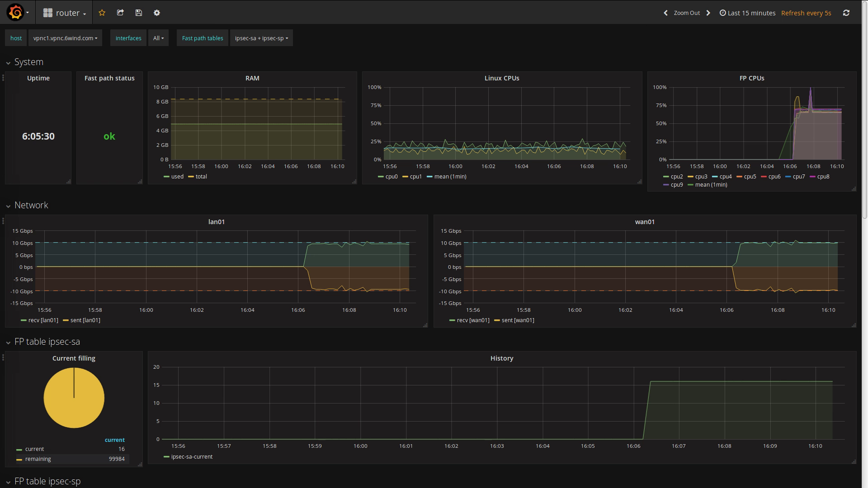Collapse the System section chevron
The width and height of the screenshot is (868, 488).
pyautogui.click(x=8, y=62)
